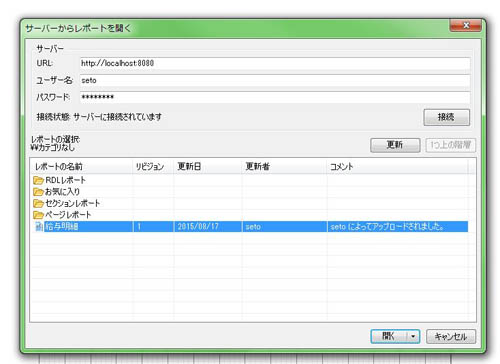Click the 接続状態 status text
The image size is (500, 364).
pyautogui.click(x=99, y=117)
